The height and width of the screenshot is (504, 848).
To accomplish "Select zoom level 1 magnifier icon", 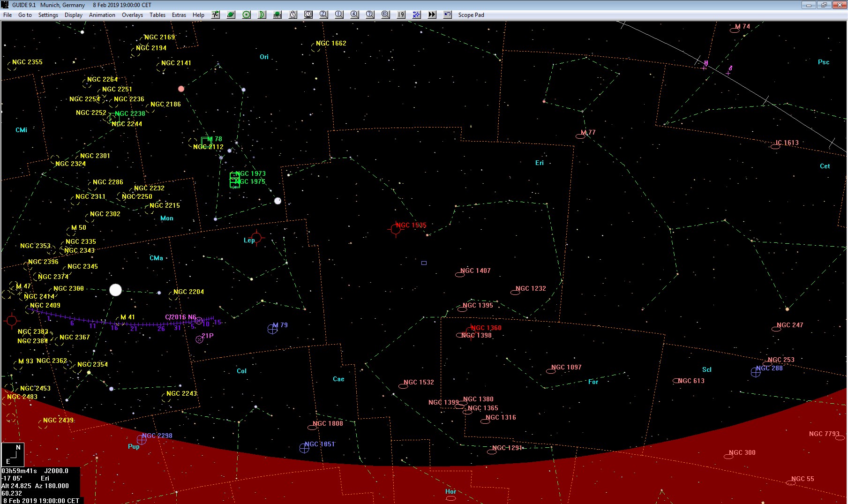I will click(339, 15).
